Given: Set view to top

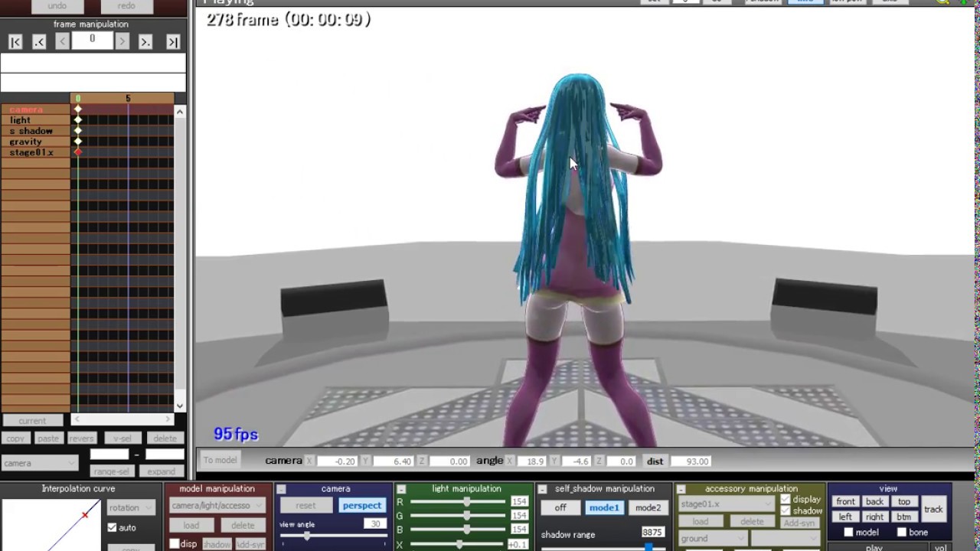Looking at the screenshot, I should click(904, 502).
